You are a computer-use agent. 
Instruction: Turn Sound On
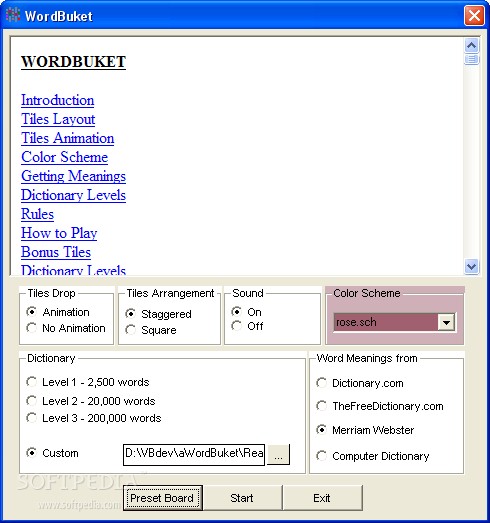pos(246,312)
